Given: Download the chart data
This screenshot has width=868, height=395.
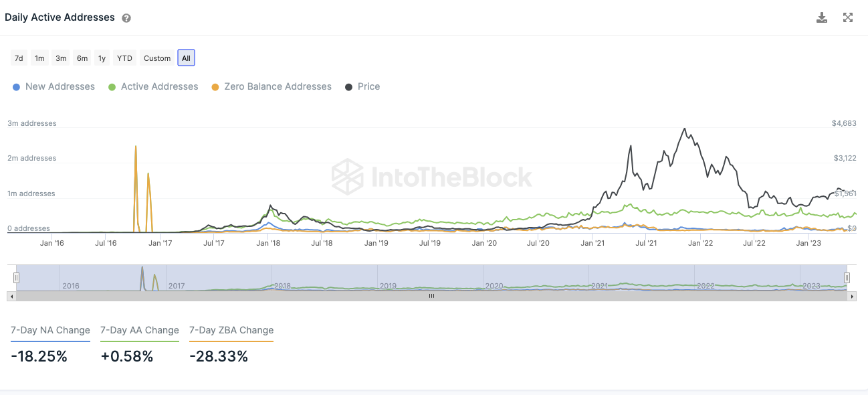Looking at the screenshot, I should point(822,17).
